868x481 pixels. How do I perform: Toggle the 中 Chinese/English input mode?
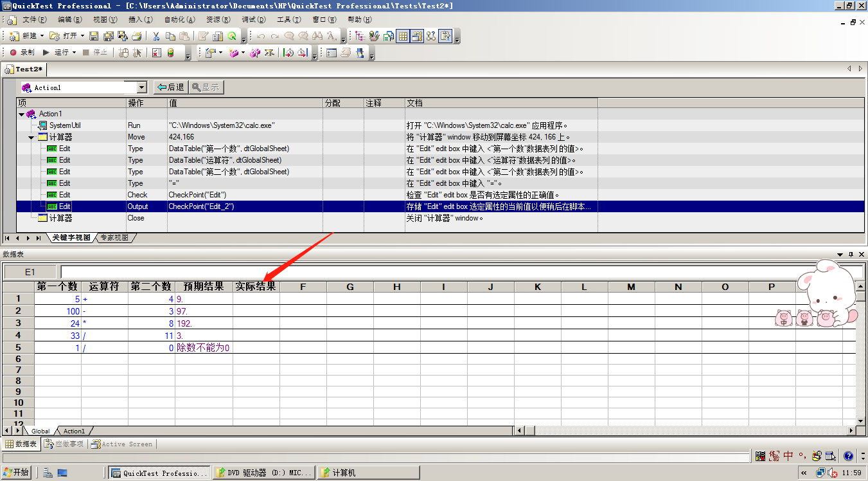pos(788,456)
